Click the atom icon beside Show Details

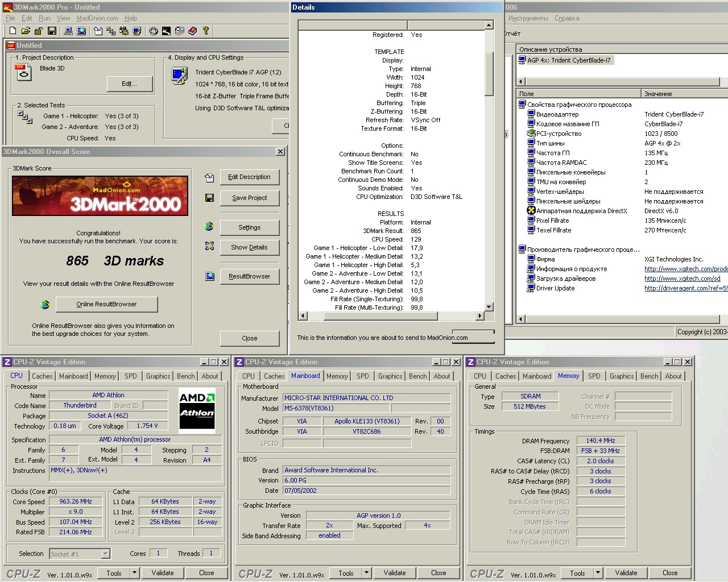tap(209, 246)
